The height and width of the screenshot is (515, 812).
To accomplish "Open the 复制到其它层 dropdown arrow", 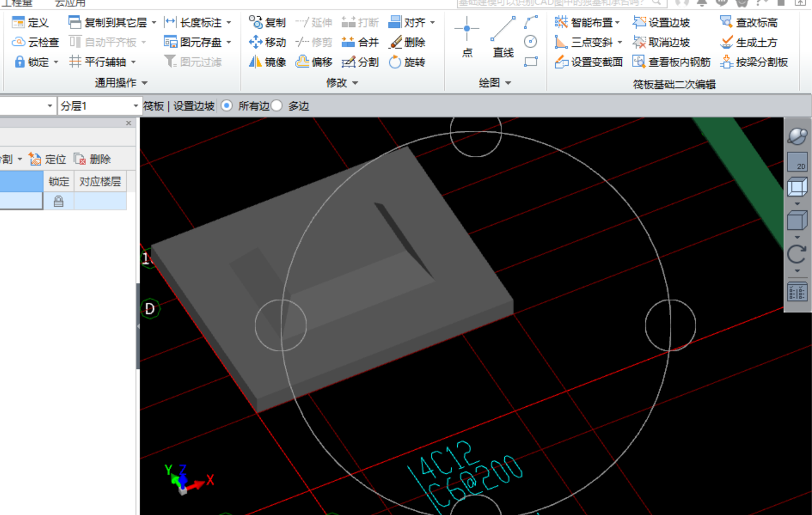I will [154, 23].
